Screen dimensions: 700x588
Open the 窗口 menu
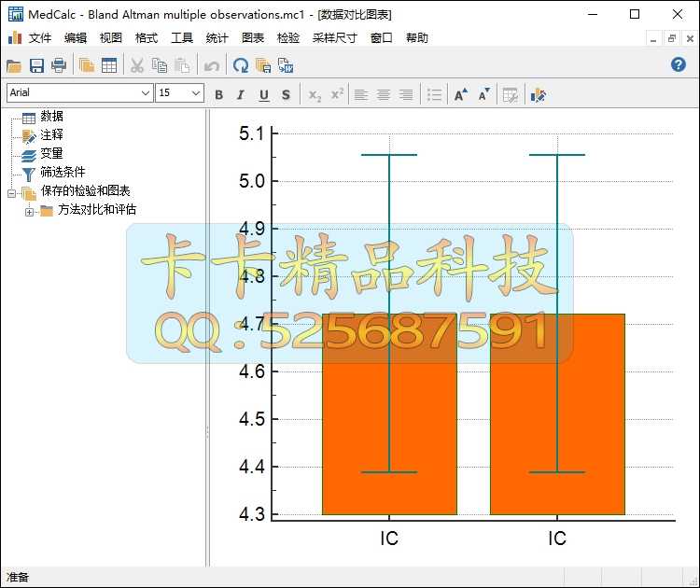[381, 38]
